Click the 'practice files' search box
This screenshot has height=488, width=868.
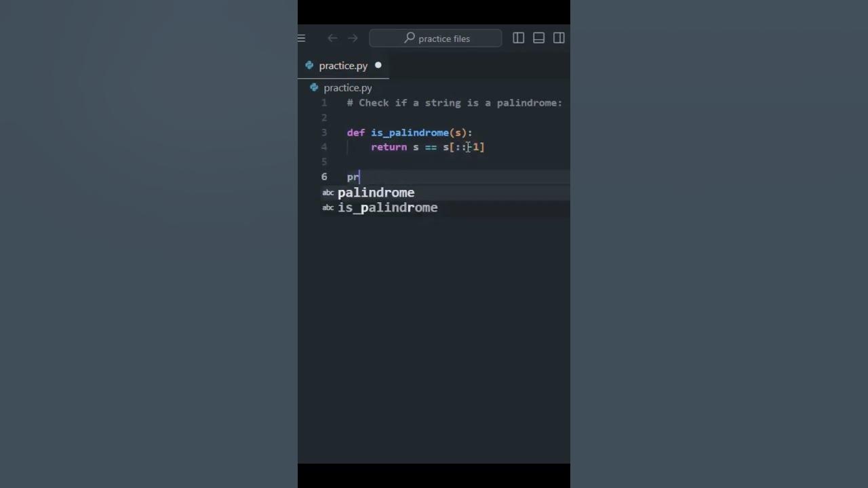(x=435, y=39)
